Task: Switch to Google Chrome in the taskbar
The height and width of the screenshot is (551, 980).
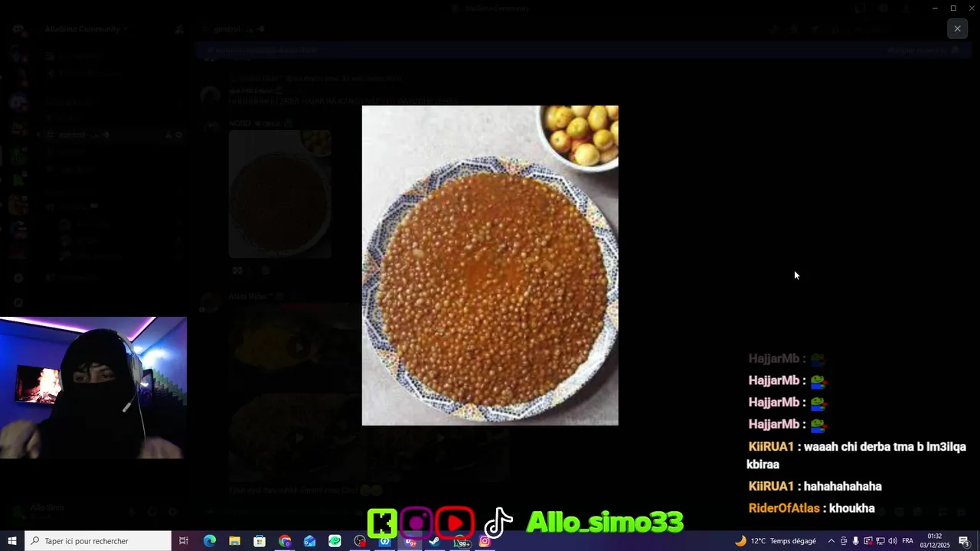Action: tap(285, 541)
